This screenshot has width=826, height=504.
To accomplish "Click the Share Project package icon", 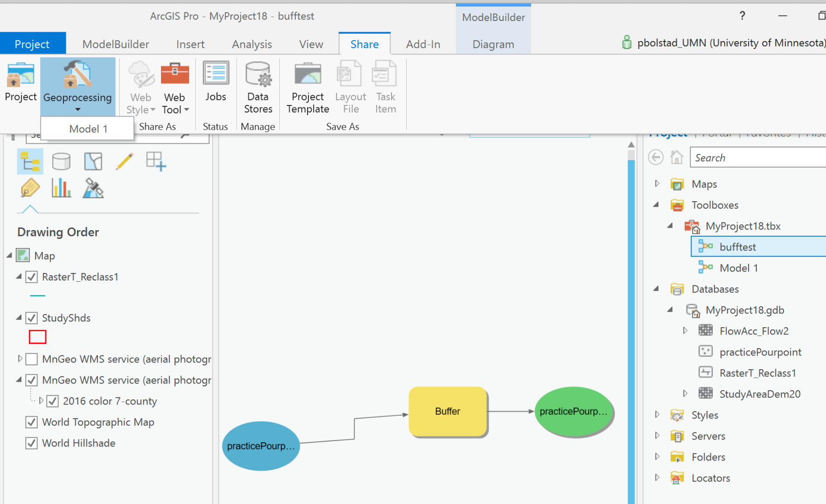I will point(21,75).
